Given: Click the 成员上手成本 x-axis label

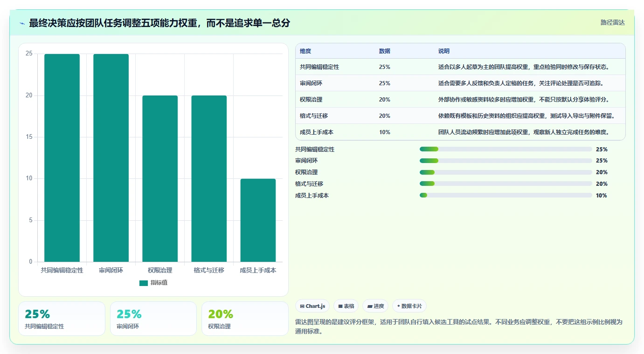Looking at the screenshot, I should 258,270.
